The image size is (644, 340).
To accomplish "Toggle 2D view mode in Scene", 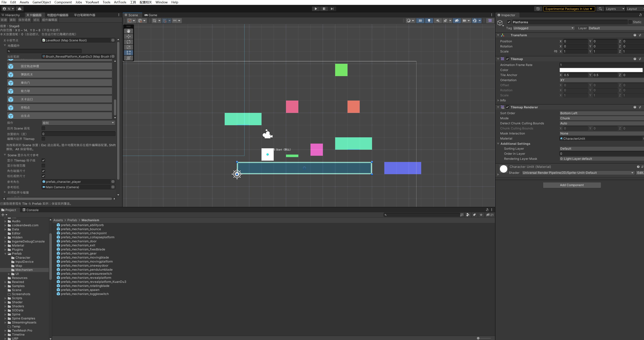I will (x=420, y=21).
